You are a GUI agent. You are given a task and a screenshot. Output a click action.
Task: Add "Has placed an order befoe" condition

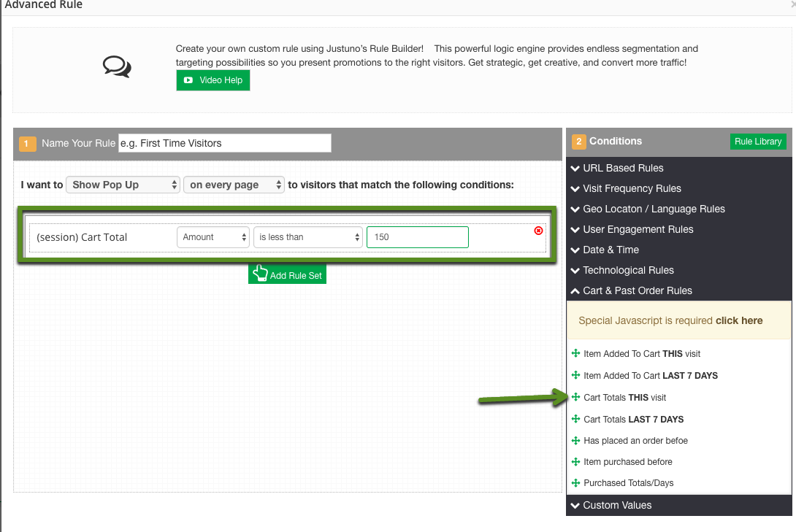click(x=635, y=440)
